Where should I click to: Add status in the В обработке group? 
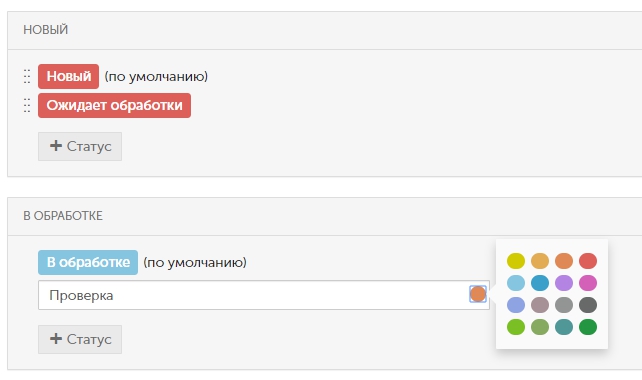pos(80,339)
